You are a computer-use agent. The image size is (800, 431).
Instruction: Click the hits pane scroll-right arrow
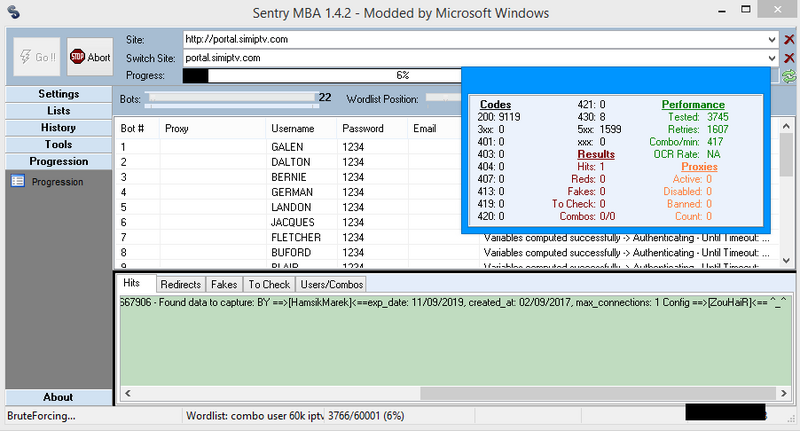coord(784,393)
